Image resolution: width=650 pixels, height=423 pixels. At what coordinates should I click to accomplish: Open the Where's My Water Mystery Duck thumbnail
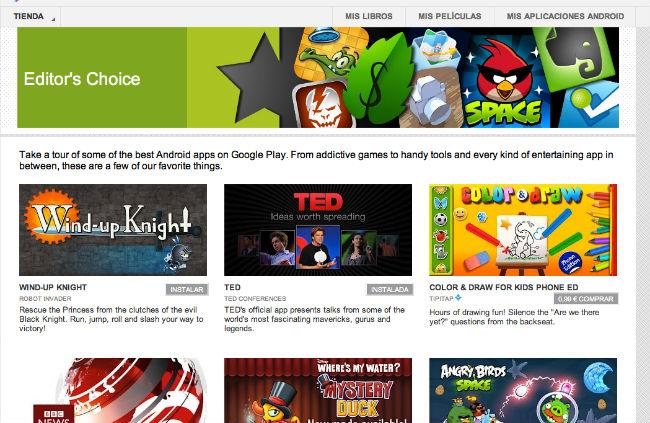318,391
